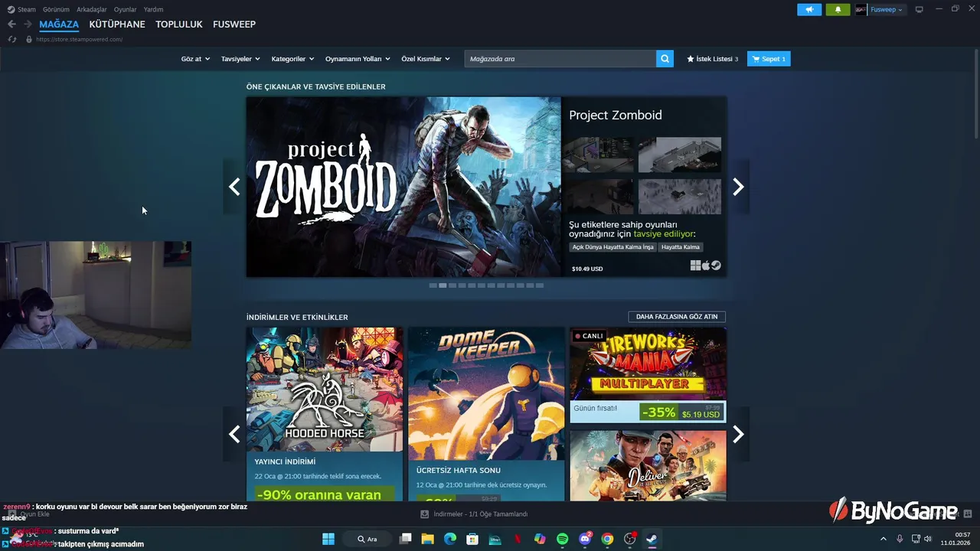Expand the Kategoriler dropdown
The height and width of the screenshot is (551, 980).
[x=292, y=59]
